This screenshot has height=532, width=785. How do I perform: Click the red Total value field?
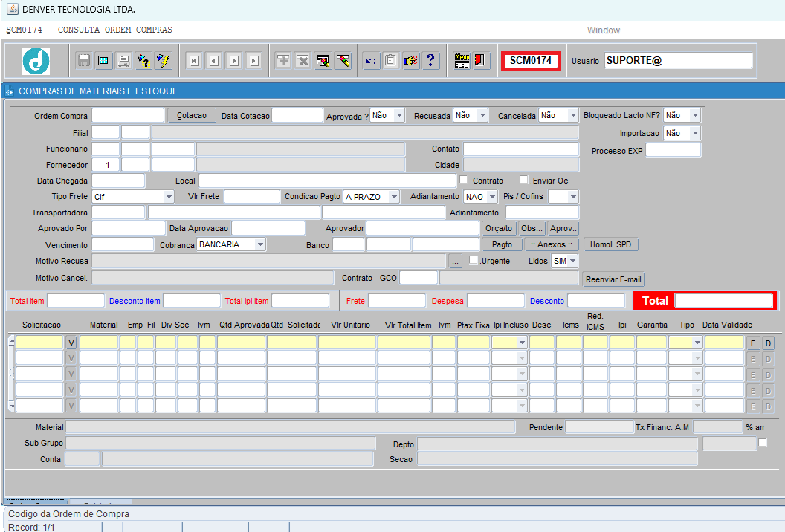(723, 301)
